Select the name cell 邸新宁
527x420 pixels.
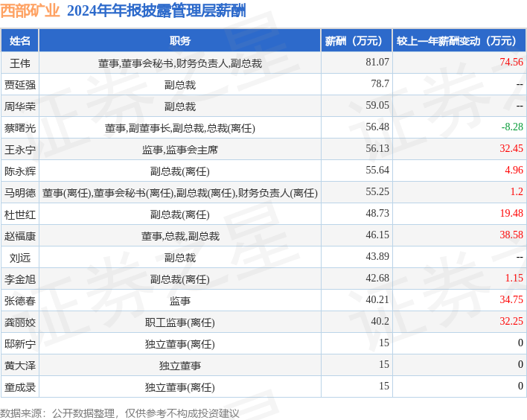tap(20, 344)
